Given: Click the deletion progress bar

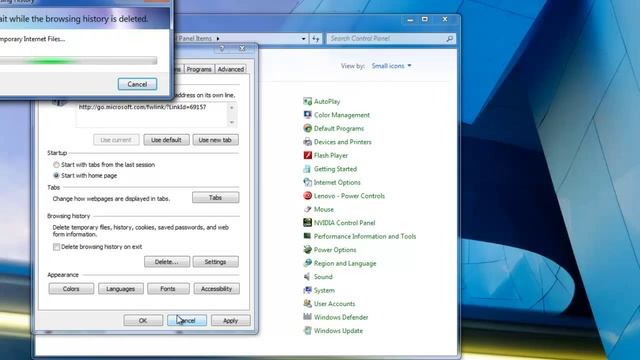Looking at the screenshot, I should (x=78, y=61).
